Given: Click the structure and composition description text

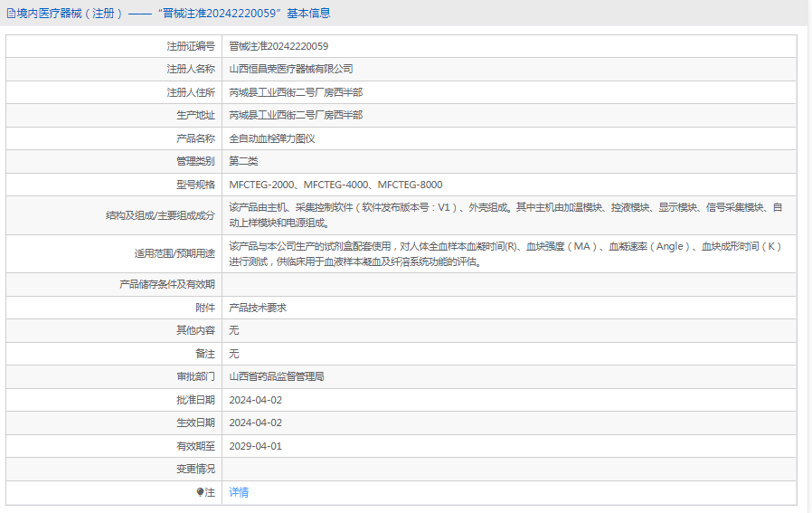Looking at the screenshot, I should click(x=505, y=215).
